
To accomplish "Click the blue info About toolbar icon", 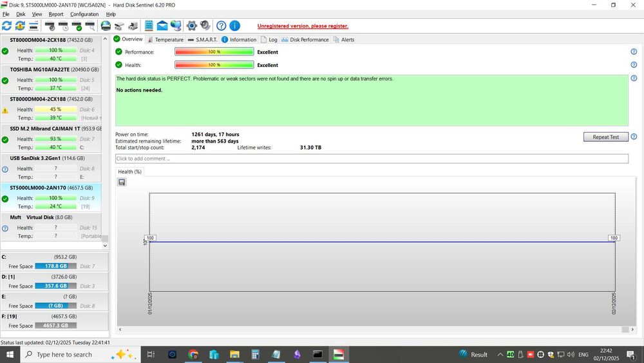I will tap(234, 26).
